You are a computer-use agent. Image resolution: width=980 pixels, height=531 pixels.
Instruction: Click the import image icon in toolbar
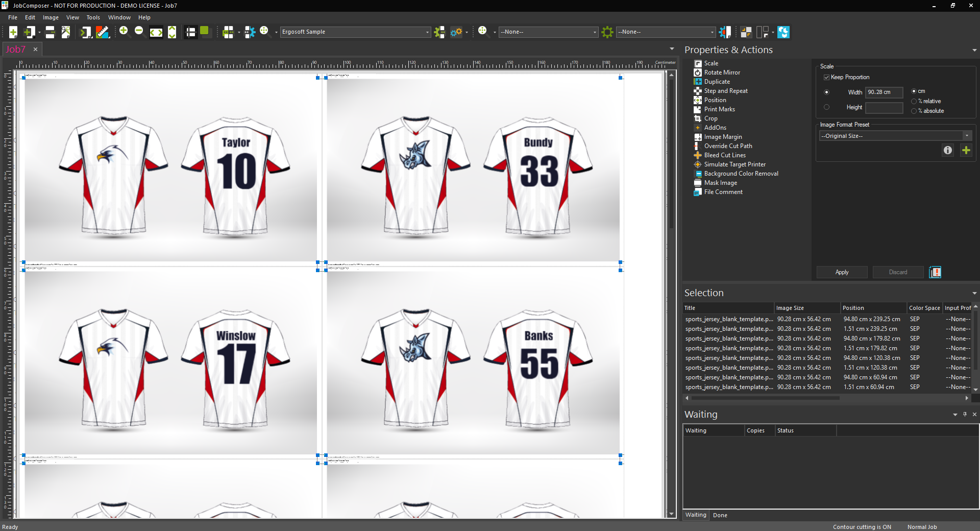(x=30, y=32)
